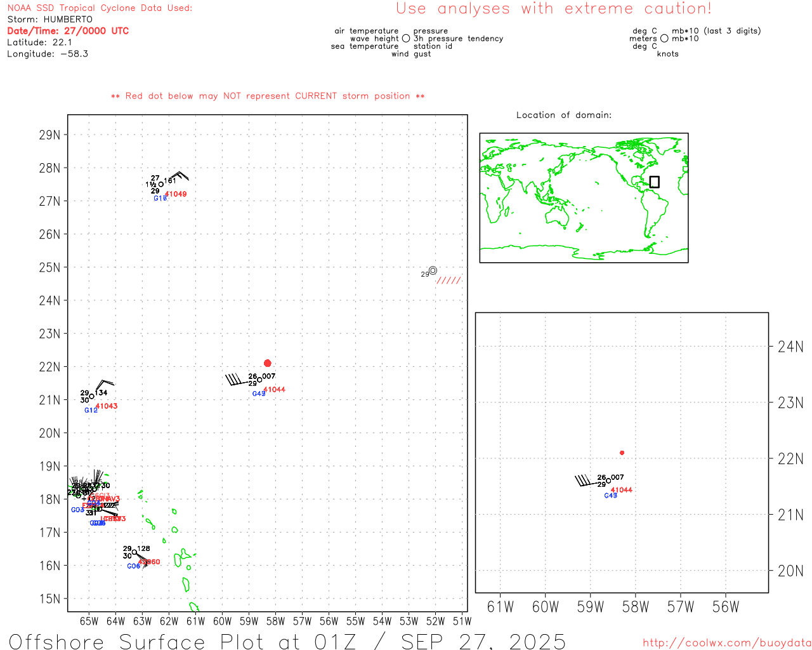Click the world map domain thumbnail

pos(584,198)
